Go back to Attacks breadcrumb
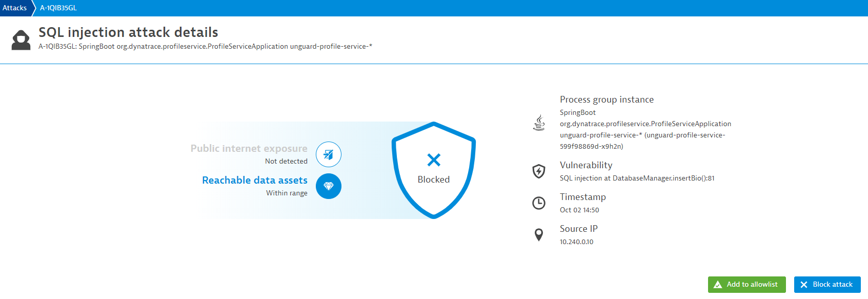The width and height of the screenshot is (868, 299). pyautogui.click(x=15, y=8)
